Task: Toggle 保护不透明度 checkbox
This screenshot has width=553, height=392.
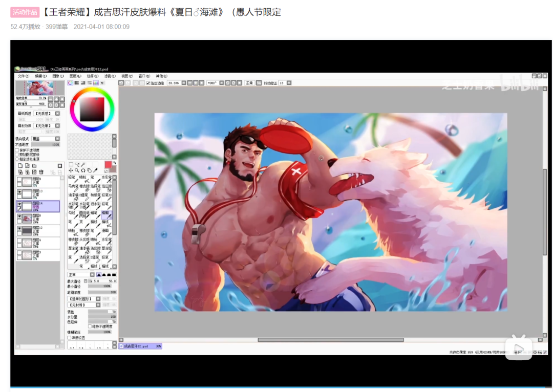Action: click(x=17, y=150)
